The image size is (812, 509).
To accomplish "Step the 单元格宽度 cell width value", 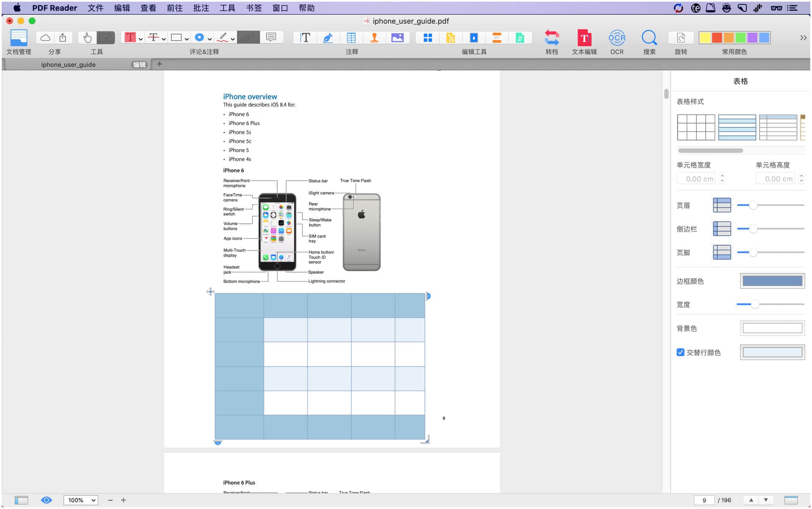I will 722,179.
